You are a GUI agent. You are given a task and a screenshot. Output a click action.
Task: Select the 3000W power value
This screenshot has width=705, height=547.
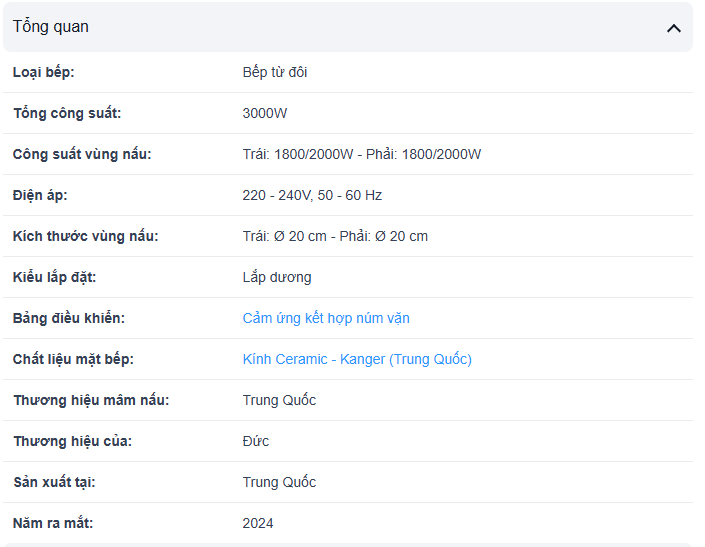click(x=264, y=113)
